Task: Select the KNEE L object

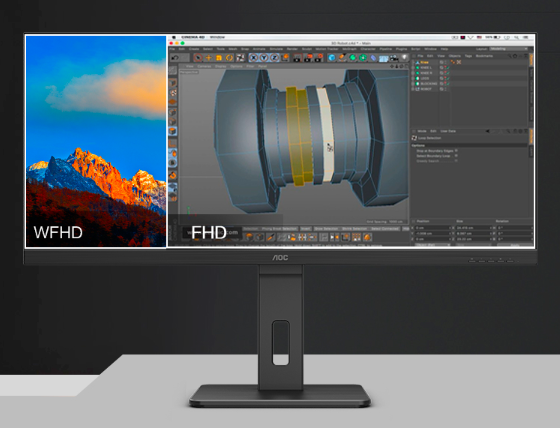Action: click(x=426, y=68)
